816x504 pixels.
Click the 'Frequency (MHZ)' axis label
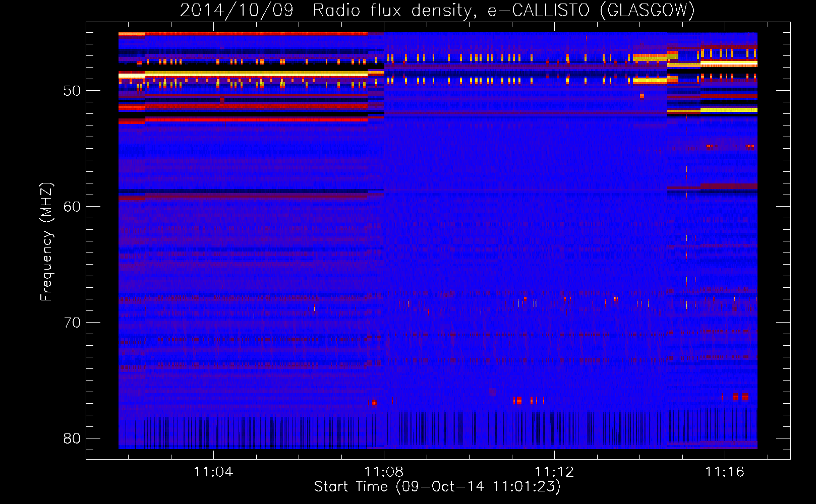46,242
